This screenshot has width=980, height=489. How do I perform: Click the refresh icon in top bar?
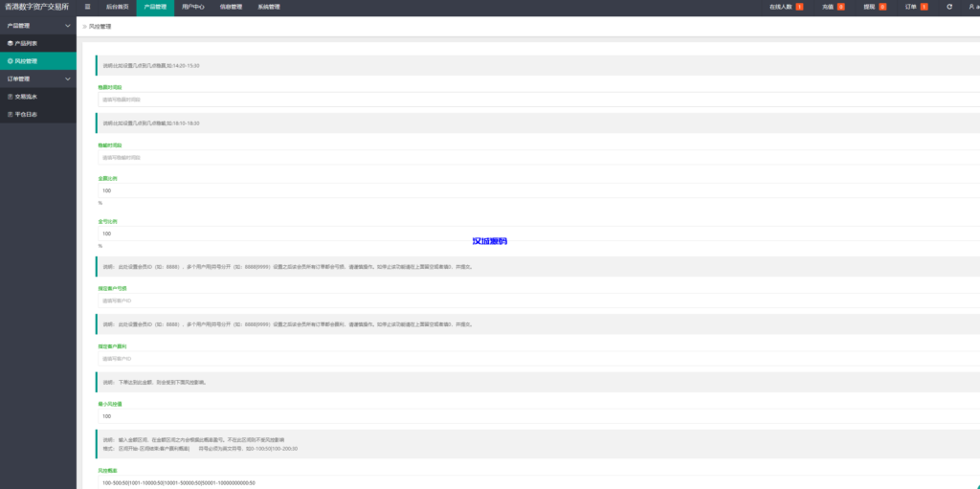click(x=949, y=7)
